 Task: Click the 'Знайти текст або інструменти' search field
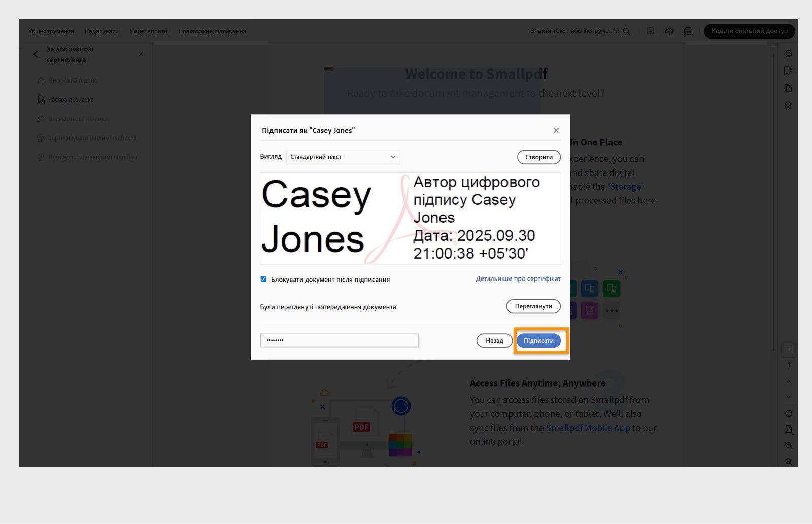tap(574, 31)
